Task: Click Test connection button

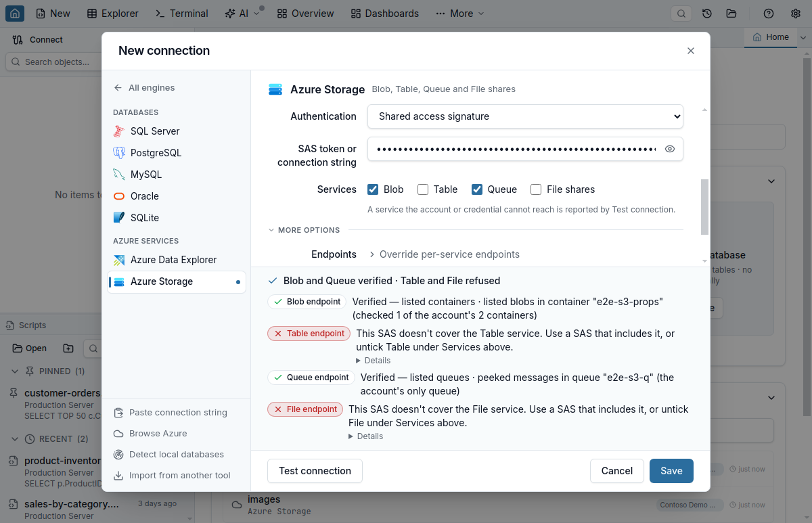Action: click(315, 471)
